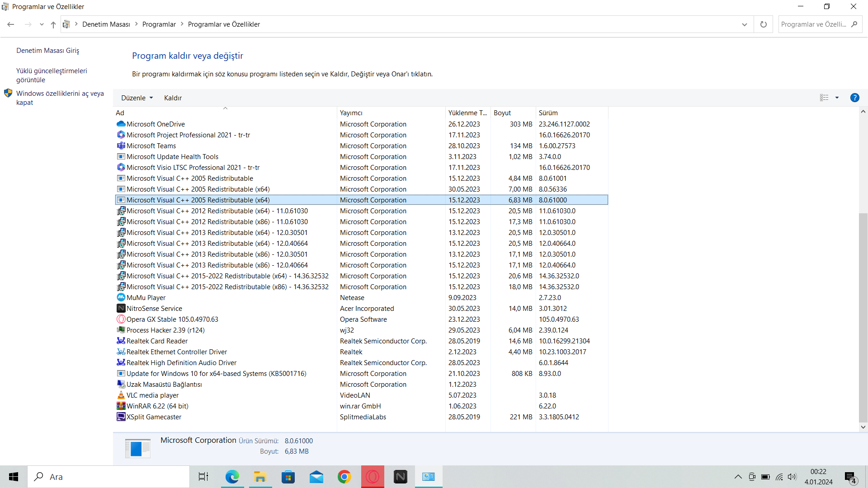This screenshot has height=488, width=868.
Task: Expand the view options dropdown arrow
Action: pyautogui.click(x=837, y=98)
